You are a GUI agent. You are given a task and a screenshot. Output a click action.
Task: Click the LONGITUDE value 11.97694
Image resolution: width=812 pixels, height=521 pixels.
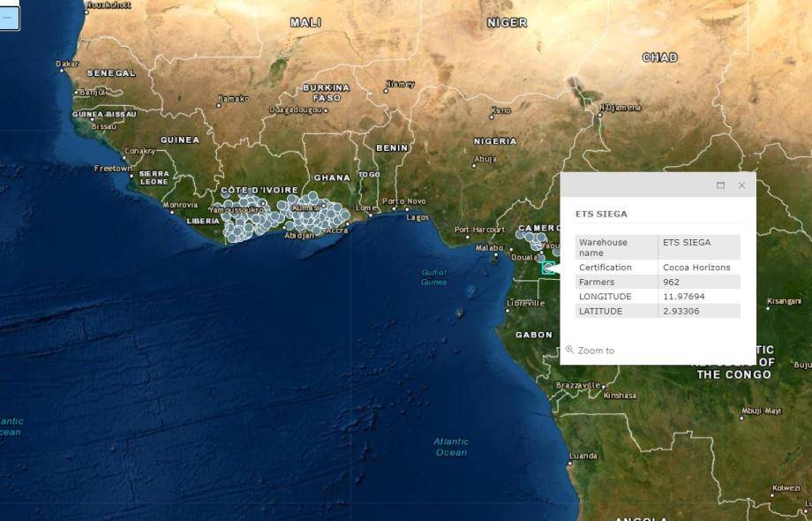684,296
